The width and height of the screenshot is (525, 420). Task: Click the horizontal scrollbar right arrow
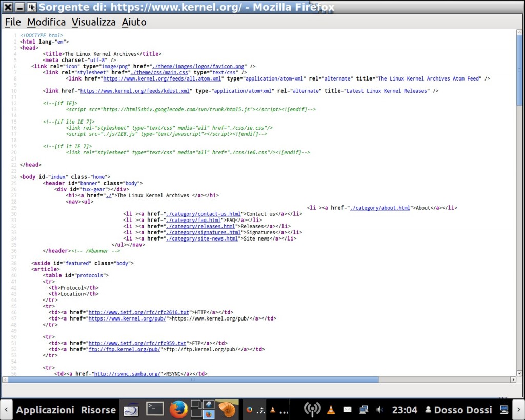[513, 379]
